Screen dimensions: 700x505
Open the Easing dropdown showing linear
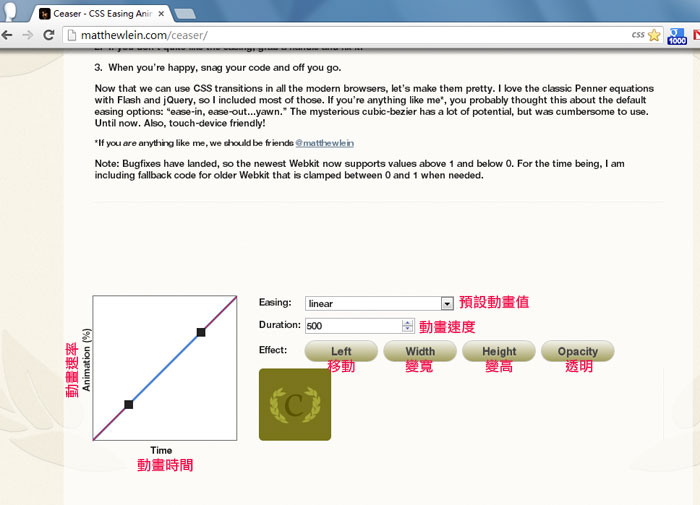379,304
